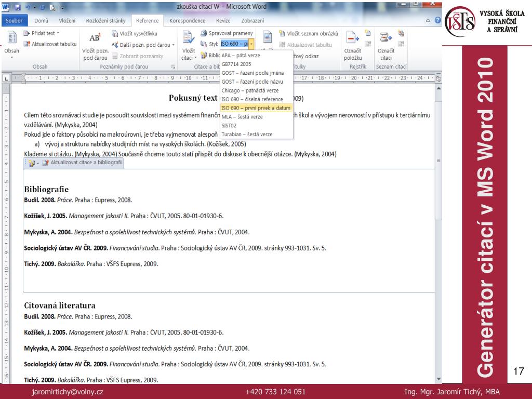Screen dimensions: 532x399
Task: Click the Citovaná literatura heading
Action: (60, 305)
